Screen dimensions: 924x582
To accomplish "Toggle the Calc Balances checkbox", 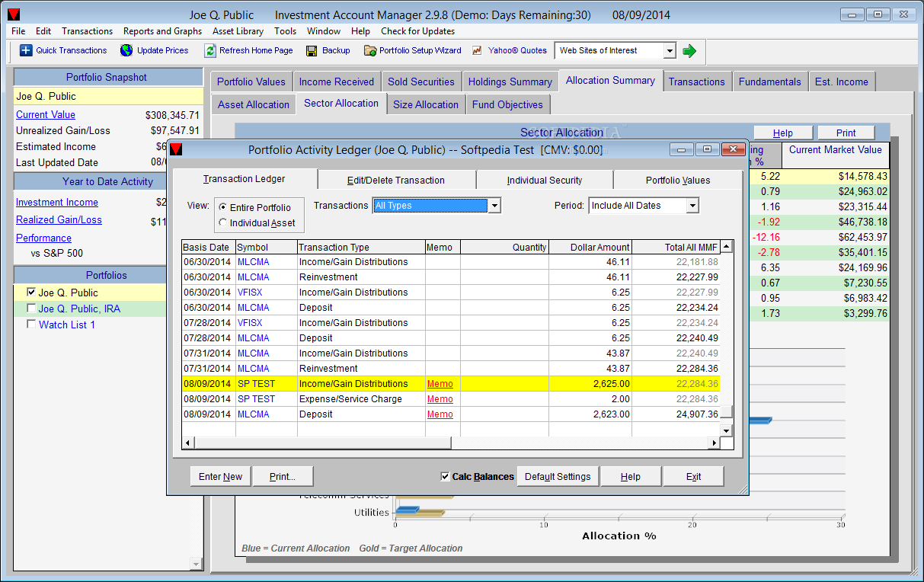I will click(x=445, y=476).
